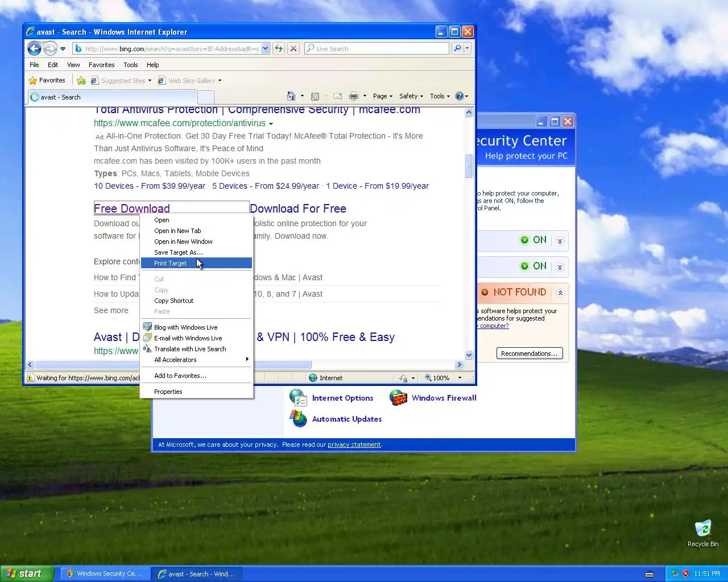Click the red security shield tray icon
Screen dimensions: 728x582
(x=685, y=573)
